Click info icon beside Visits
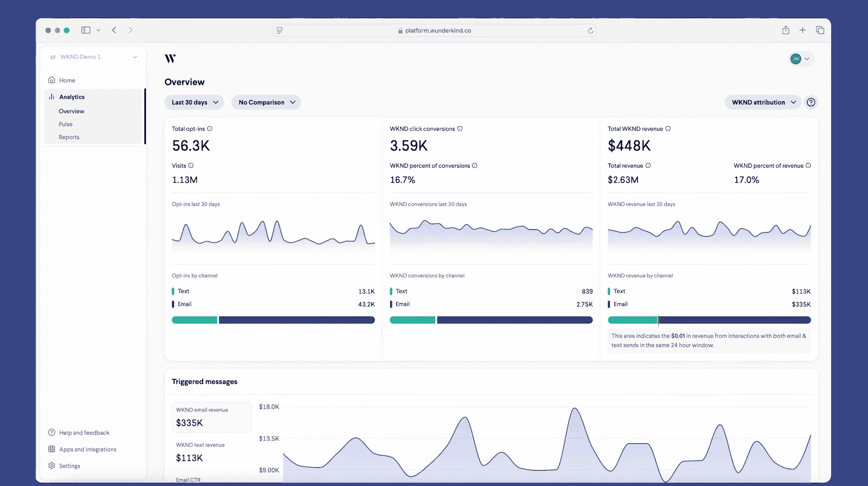Image resolution: width=868 pixels, height=486 pixels. click(191, 166)
